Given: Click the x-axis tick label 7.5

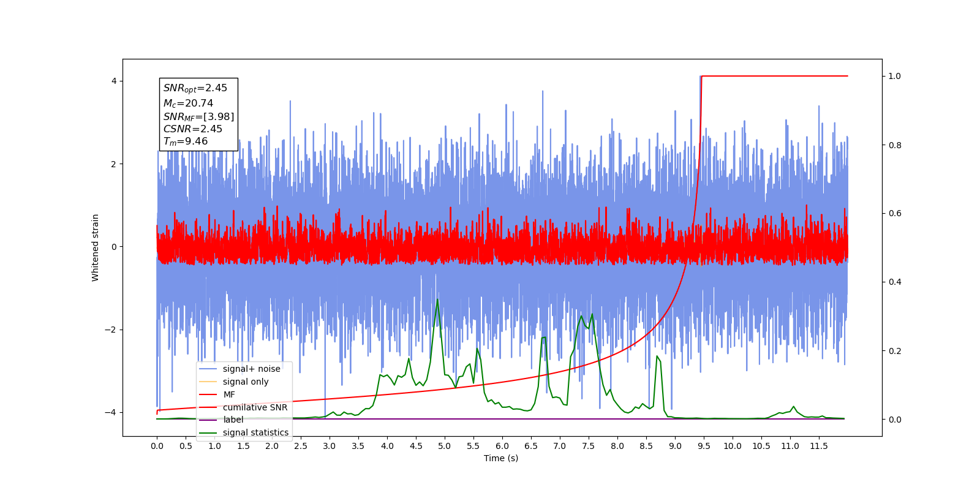Looking at the screenshot, I should tap(589, 446).
